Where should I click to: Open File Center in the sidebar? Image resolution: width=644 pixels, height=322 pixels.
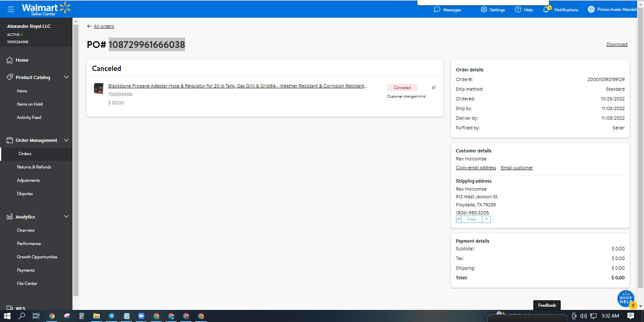tap(27, 284)
